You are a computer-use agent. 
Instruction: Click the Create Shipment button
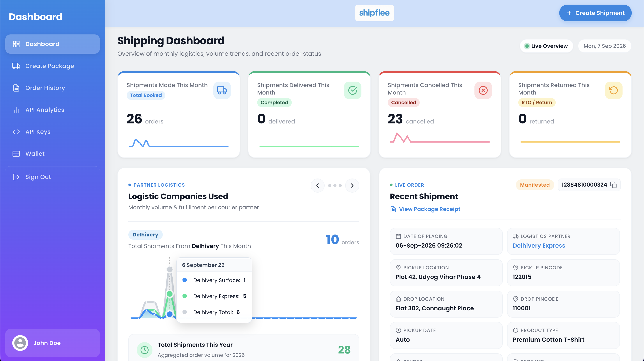pos(595,13)
